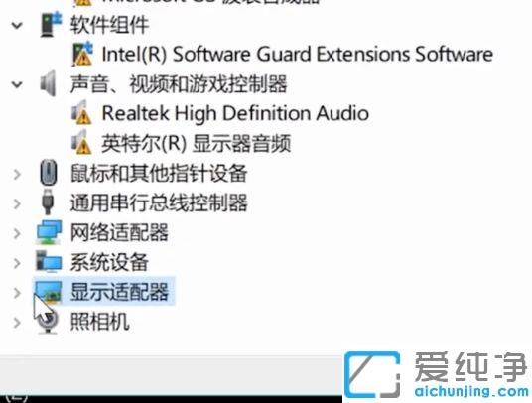Click the USB plug icon for 通用串行总线控制器
532x403 pixels.
[x=48, y=202]
